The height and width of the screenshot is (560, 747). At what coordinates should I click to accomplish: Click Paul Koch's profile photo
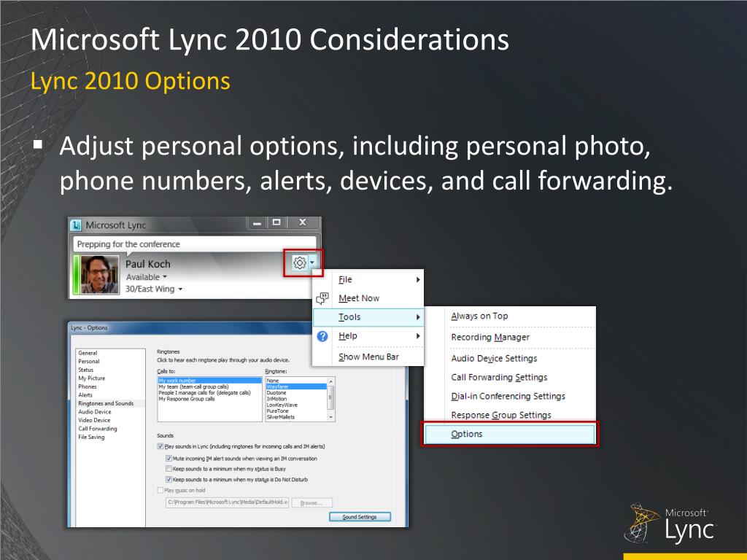click(x=99, y=275)
